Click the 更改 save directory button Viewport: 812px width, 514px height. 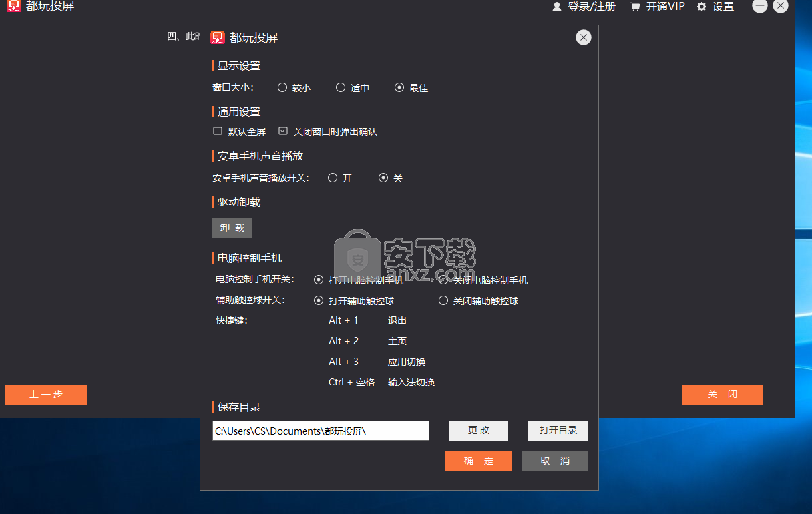478,430
